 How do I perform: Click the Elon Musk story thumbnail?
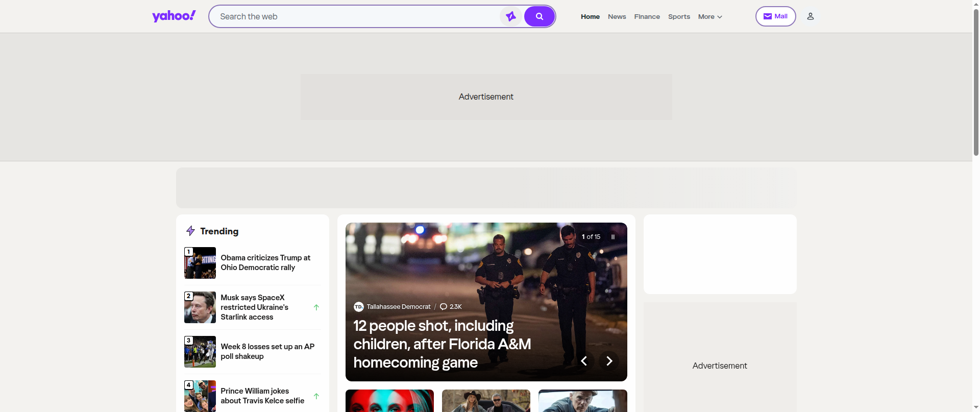(x=200, y=307)
